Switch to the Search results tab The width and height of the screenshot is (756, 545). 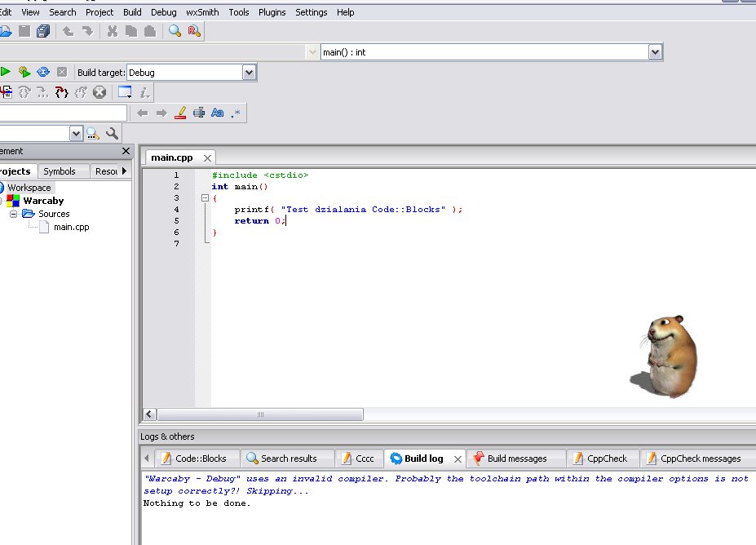click(x=288, y=459)
